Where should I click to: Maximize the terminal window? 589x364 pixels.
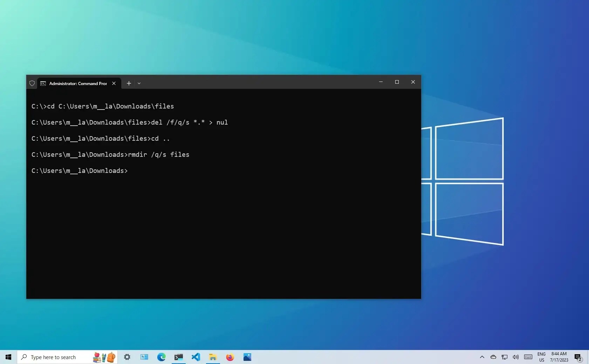[397, 82]
